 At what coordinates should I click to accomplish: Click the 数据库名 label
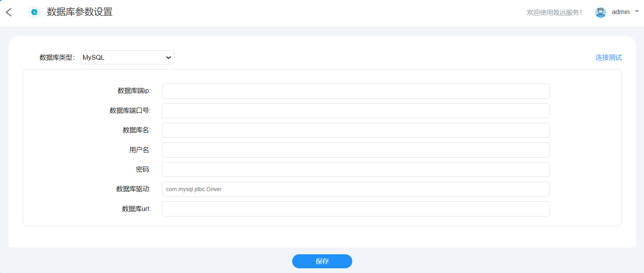click(x=137, y=130)
